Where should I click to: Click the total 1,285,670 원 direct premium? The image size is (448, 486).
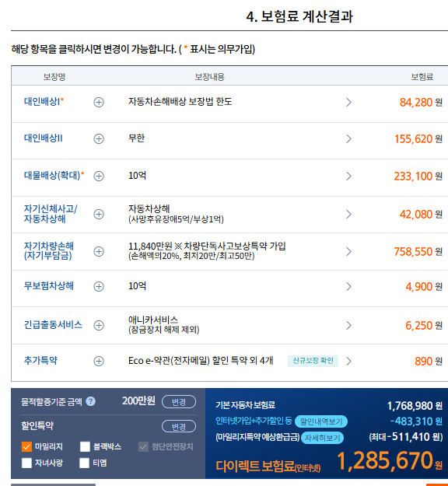[x=390, y=461]
